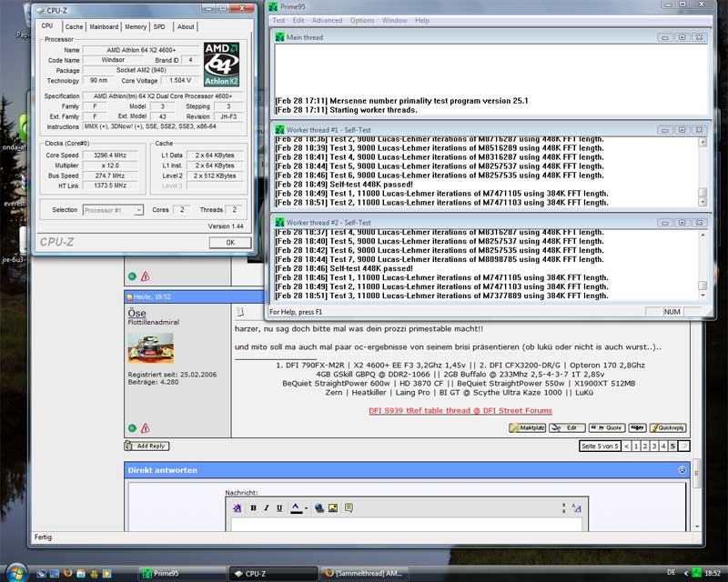
Task: Show hidden tray icons arrow
Action: [686, 573]
